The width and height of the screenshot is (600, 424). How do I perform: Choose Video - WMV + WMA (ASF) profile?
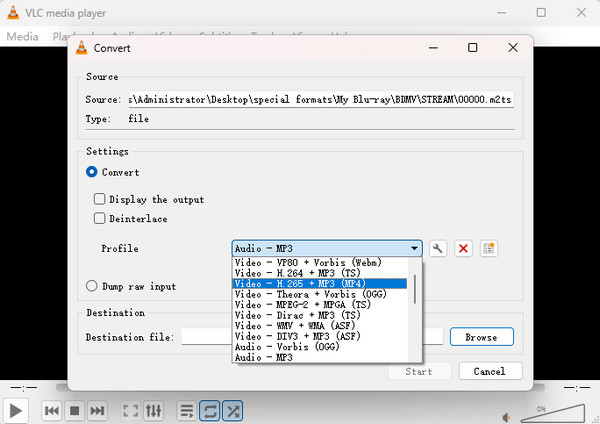pyautogui.click(x=320, y=326)
